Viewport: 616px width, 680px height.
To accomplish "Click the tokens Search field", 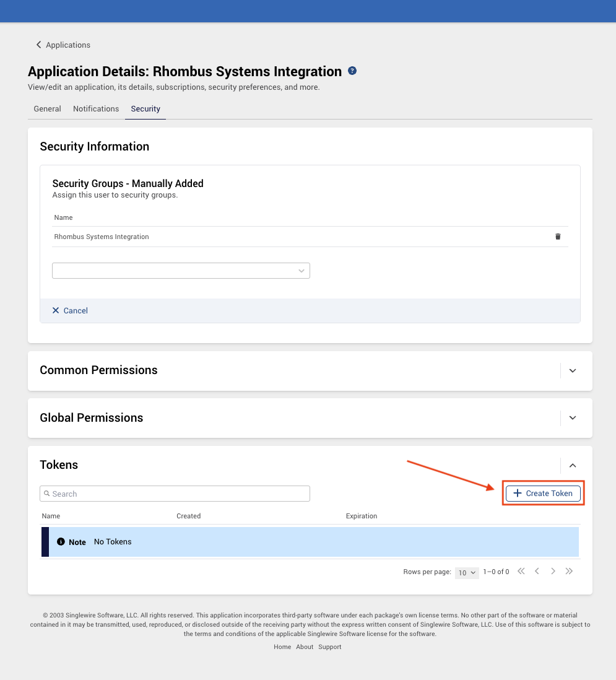I will click(x=175, y=494).
